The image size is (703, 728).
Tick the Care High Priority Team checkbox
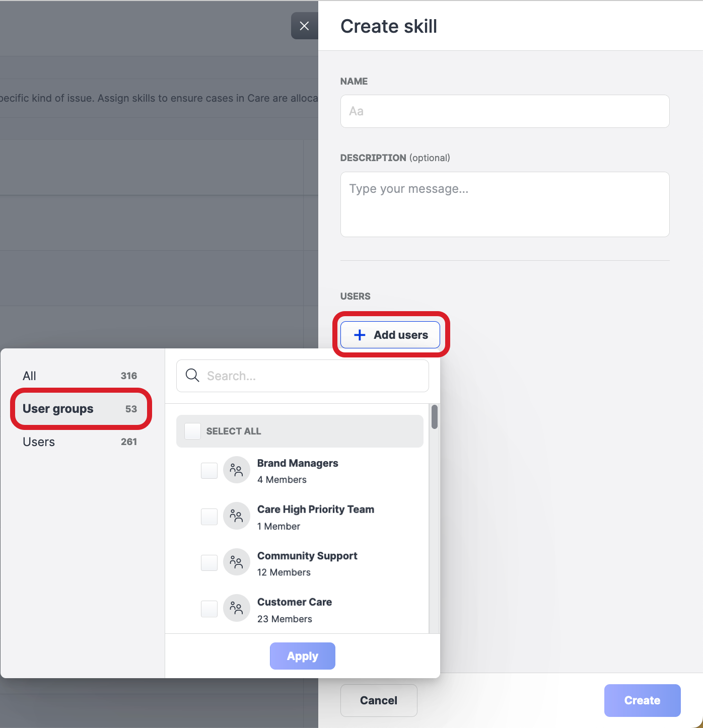point(209,517)
